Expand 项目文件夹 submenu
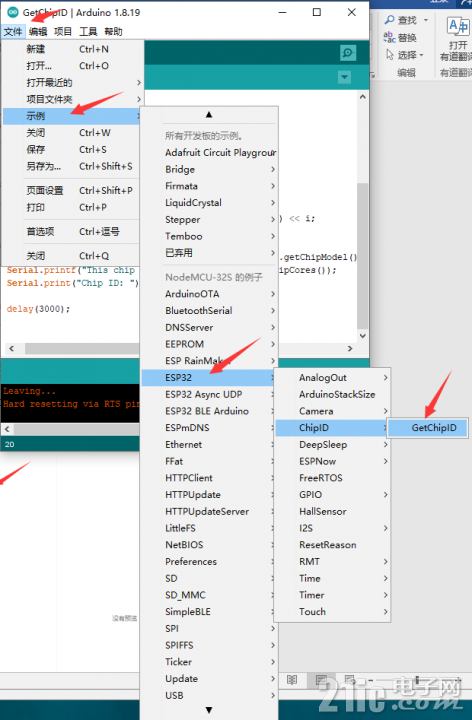This screenshot has height=720, width=472. pyautogui.click(x=71, y=99)
